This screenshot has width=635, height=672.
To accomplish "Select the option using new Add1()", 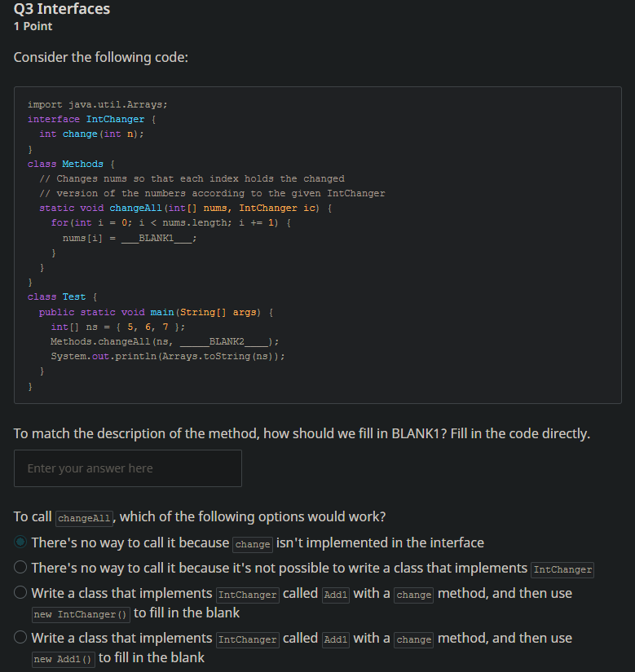I will pyautogui.click(x=20, y=638).
